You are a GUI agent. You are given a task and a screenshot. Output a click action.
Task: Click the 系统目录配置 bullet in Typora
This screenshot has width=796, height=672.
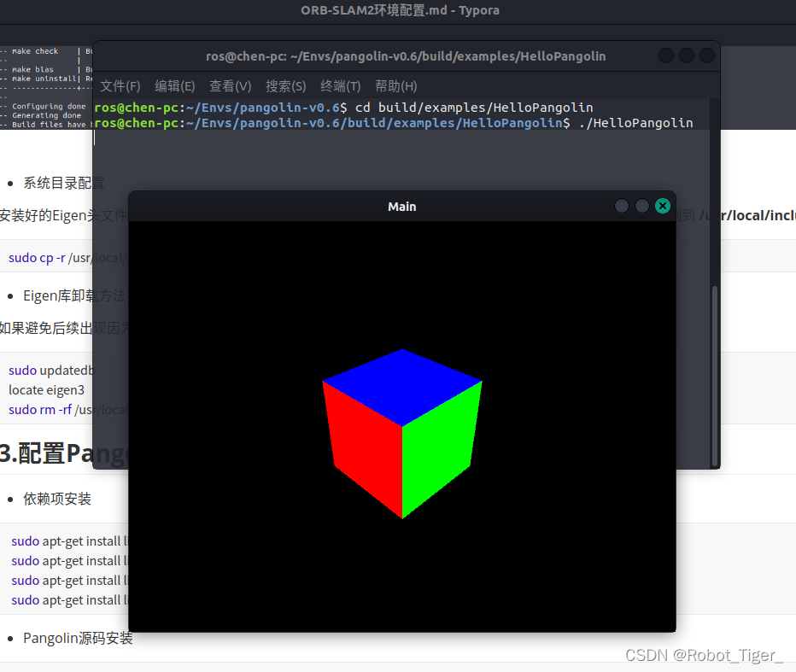coord(63,184)
